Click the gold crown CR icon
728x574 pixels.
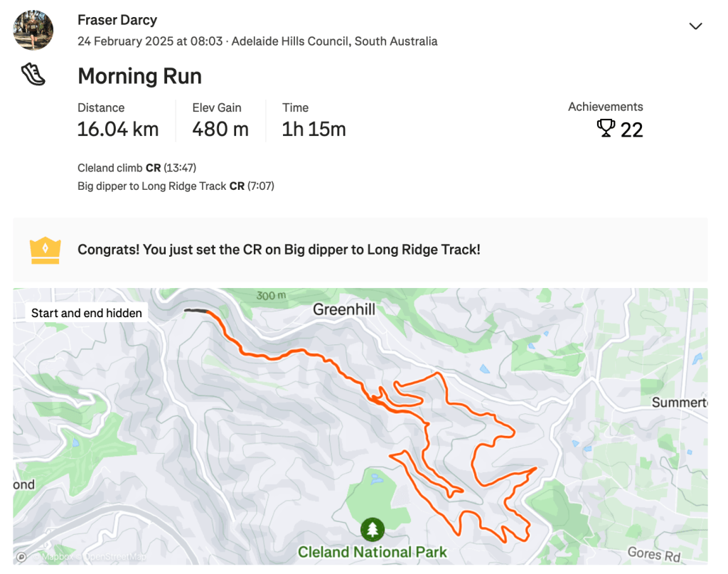tap(45, 250)
